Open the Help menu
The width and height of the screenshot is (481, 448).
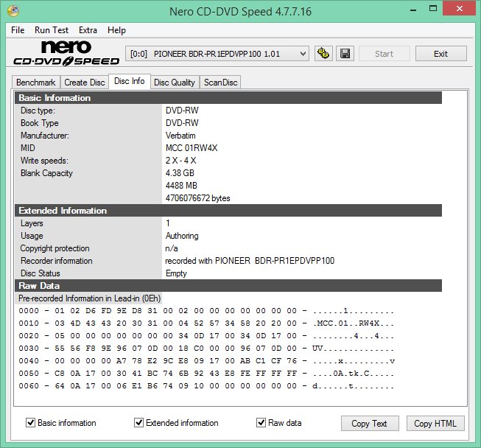[116, 30]
